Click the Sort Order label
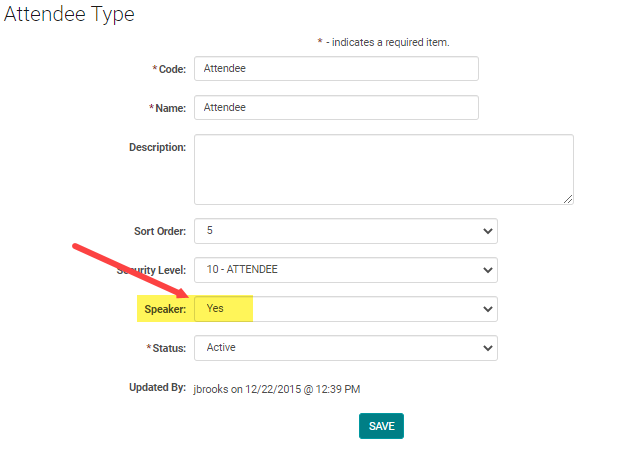Screen dimensions: 640x456 click(159, 231)
